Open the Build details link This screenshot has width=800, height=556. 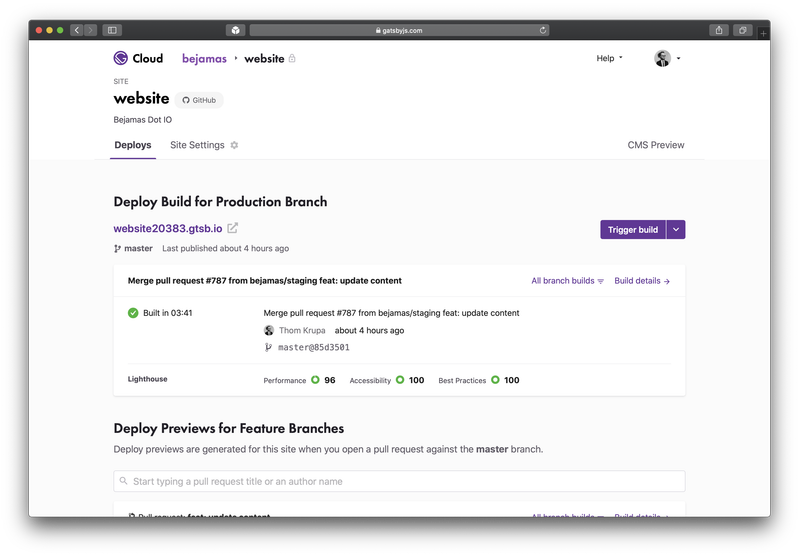[642, 281]
